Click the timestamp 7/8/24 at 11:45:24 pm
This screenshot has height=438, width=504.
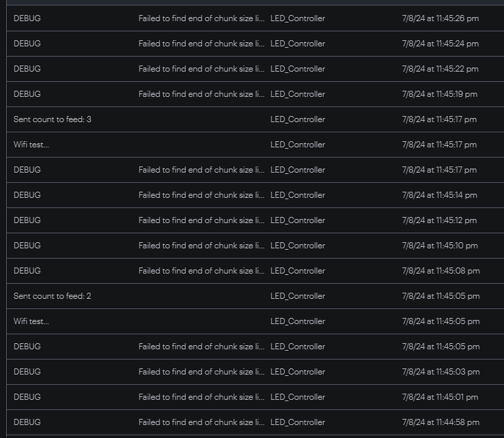pyautogui.click(x=440, y=44)
